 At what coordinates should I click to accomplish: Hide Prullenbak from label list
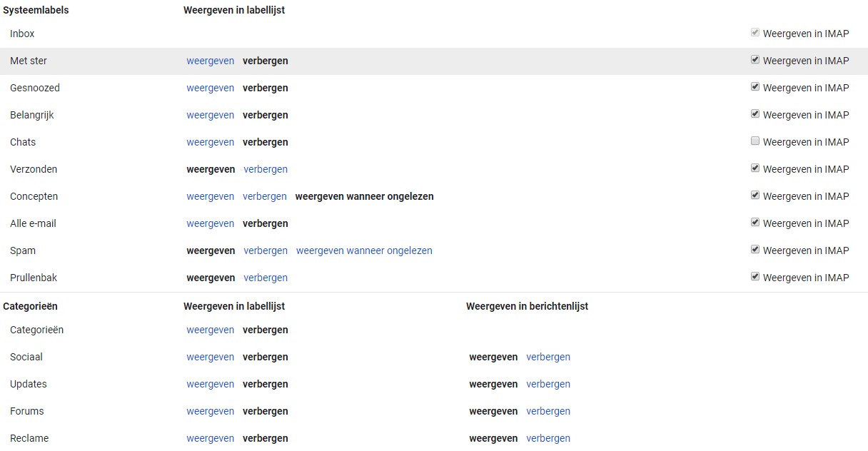(266, 278)
